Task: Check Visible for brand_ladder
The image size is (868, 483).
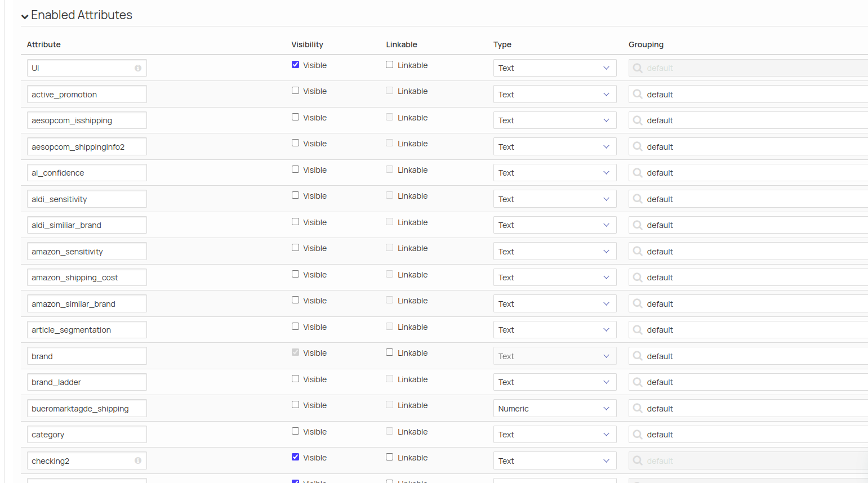Action: pos(295,379)
